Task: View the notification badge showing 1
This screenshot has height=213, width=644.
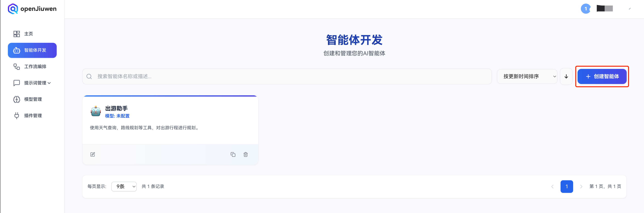Action: coord(585,8)
